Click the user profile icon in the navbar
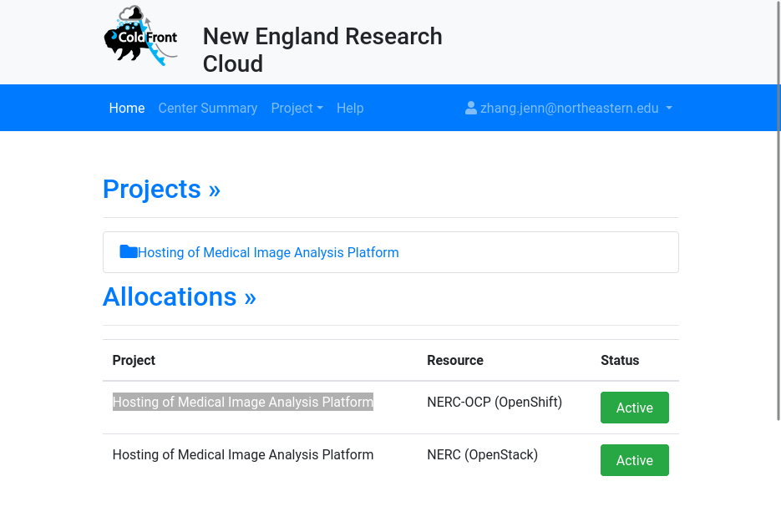Image resolution: width=781 pixels, height=532 pixels. [471, 108]
